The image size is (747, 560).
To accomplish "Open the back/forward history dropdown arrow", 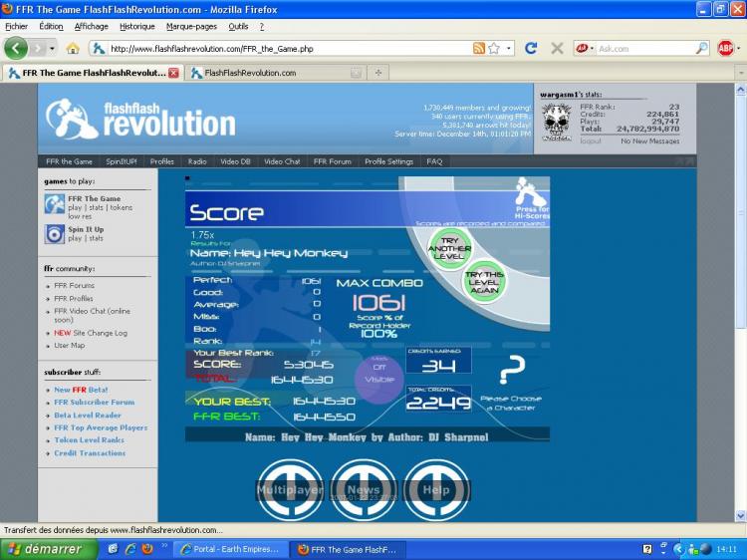I will click(50, 48).
